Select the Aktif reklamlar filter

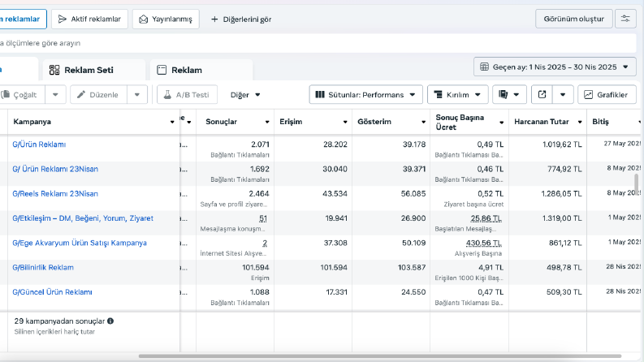(x=89, y=19)
